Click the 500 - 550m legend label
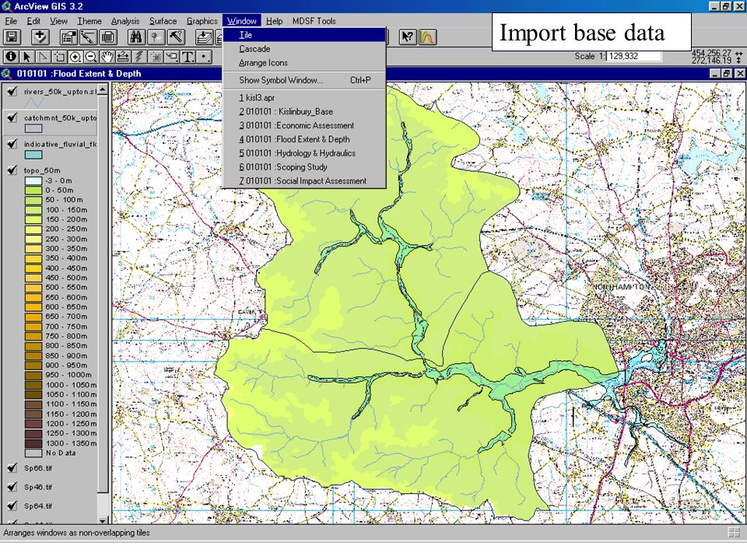Screen dimensions: 747x560 [66, 287]
